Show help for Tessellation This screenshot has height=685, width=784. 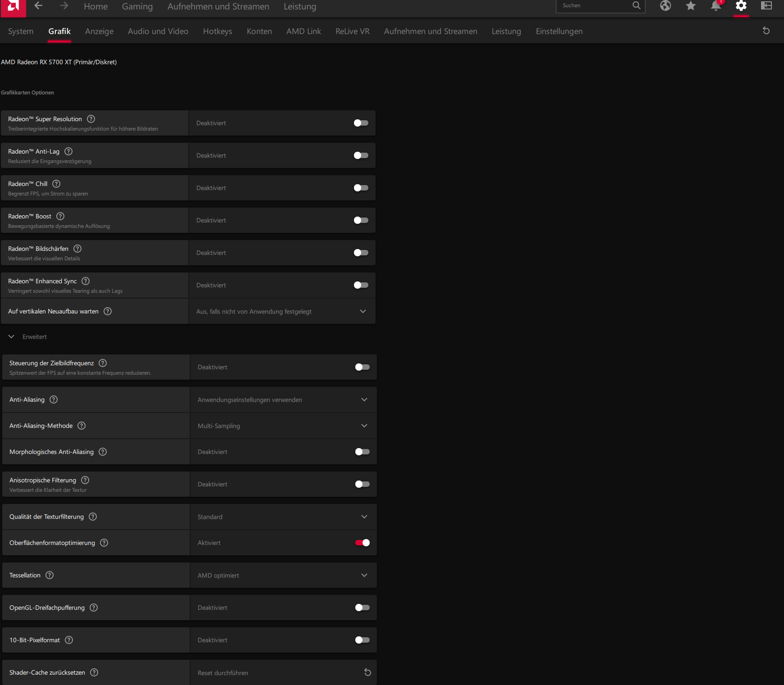click(50, 575)
